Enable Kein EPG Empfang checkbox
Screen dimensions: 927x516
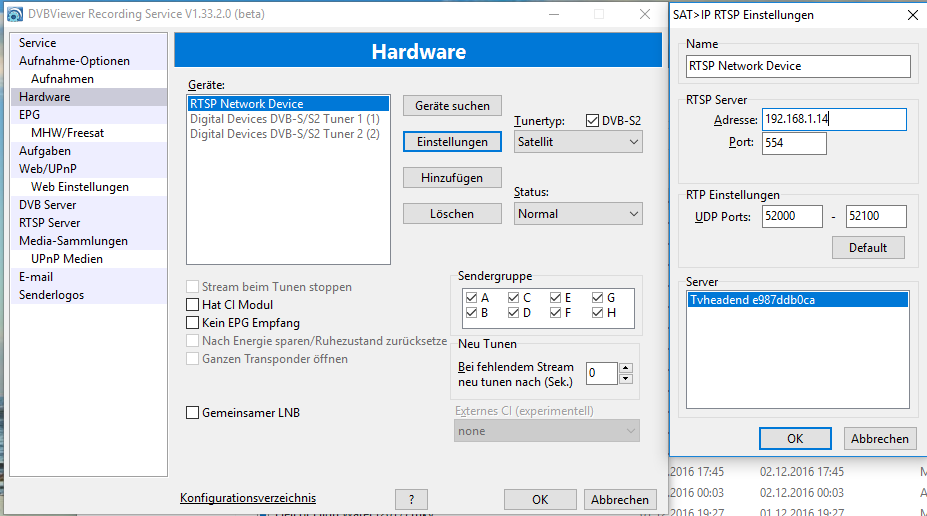point(192,323)
